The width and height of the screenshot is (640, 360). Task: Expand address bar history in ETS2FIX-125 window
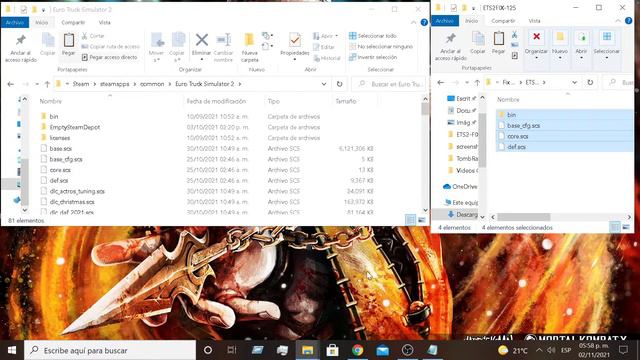575,82
